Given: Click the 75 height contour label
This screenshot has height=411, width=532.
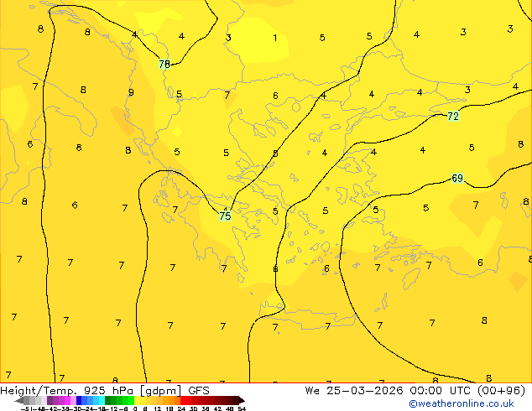Looking at the screenshot, I should pyautogui.click(x=225, y=216).
